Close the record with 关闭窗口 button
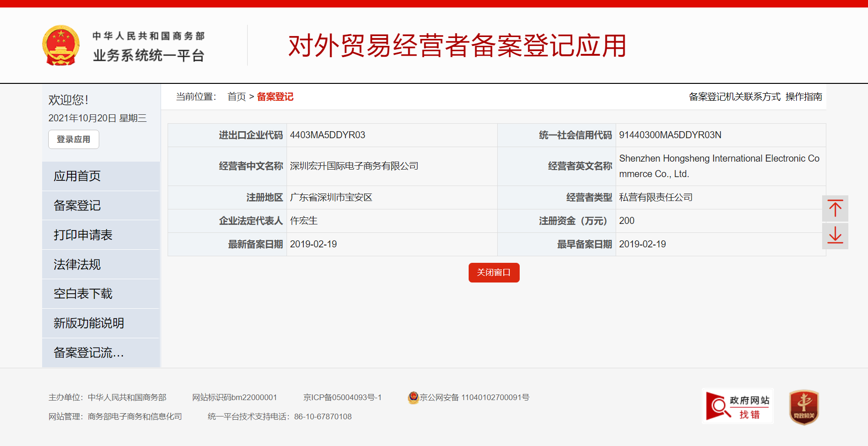This screenshot has height=446, width=868. pyautogui.click(x=494, y=273)
